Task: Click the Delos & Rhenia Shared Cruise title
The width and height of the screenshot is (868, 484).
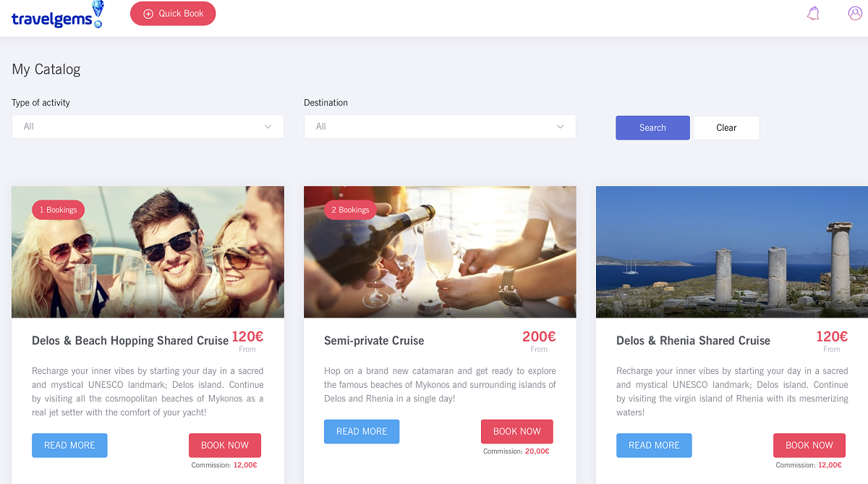Action: (x=693, y=341)
